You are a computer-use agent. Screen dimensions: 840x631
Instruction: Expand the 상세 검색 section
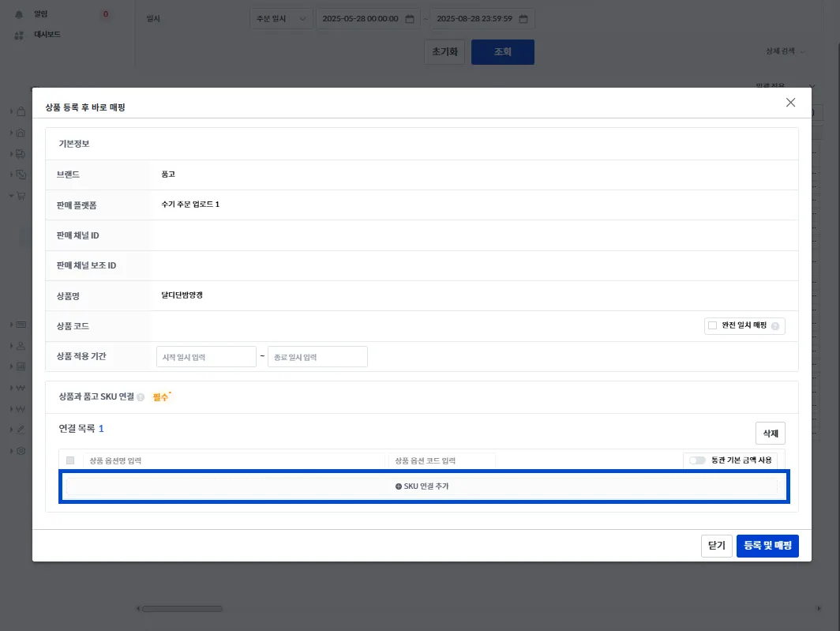point(786,51)
